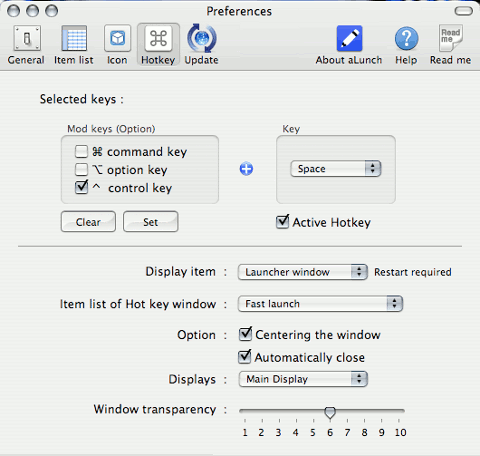
Task: Open About aLunch
Action: click(x=349, y=46)
